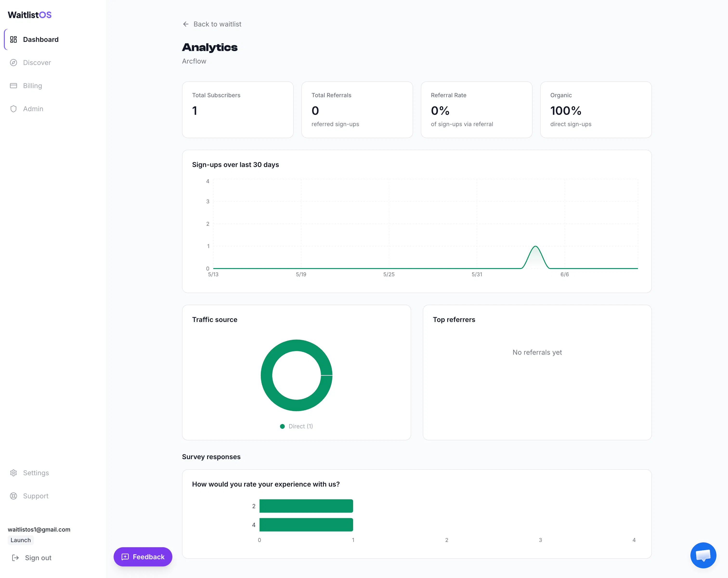Click the WaitlistOS logo
The width and height of the screenshot is (728, 578).
(30, 15)
